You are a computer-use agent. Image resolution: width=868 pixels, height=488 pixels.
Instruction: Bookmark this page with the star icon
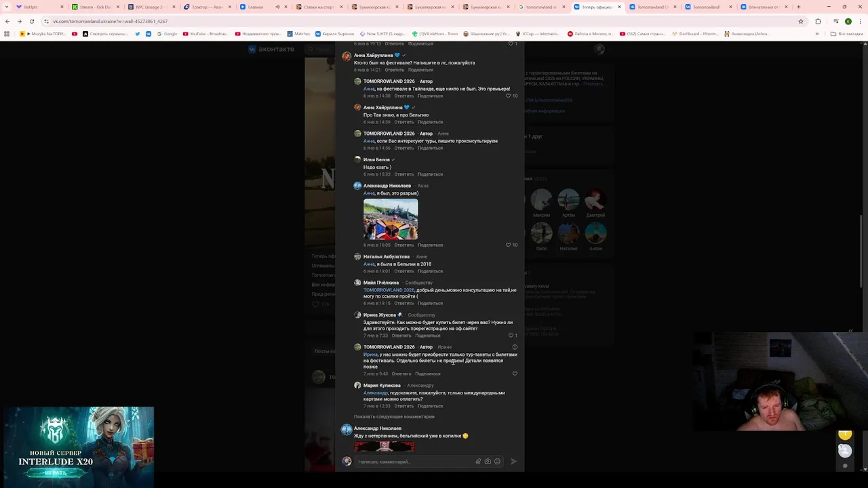[801, 21]
